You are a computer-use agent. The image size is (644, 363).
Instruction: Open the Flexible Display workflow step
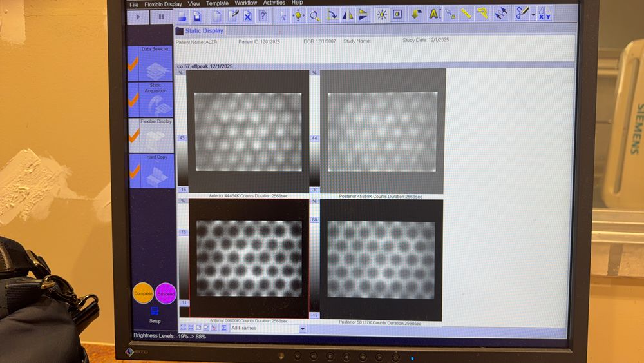[151, 135]
